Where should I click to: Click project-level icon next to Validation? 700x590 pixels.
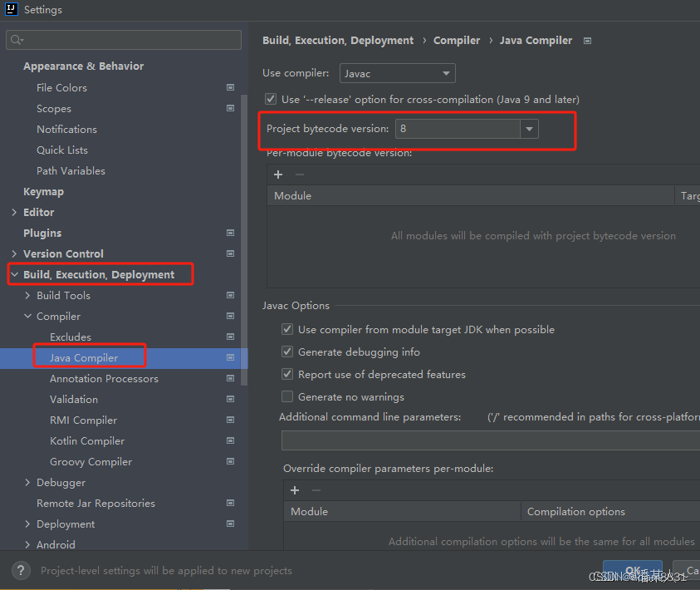pyautogui.click(x=230, y=399)
